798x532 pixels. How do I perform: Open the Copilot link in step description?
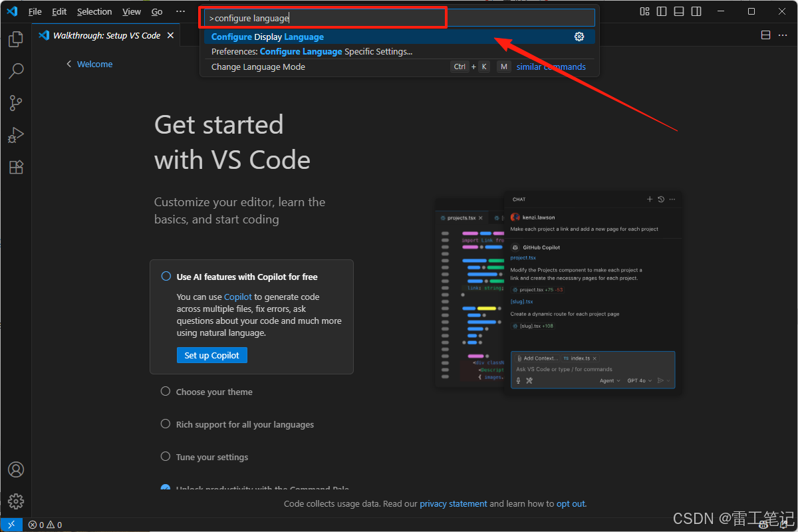tap(238, 297)
